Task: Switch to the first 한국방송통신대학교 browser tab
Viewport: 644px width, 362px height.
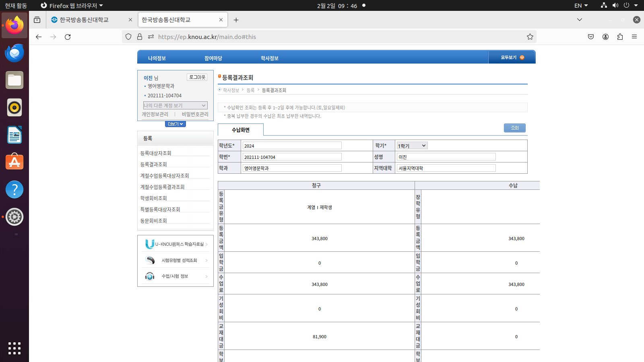Action: (x=85, y=20)
